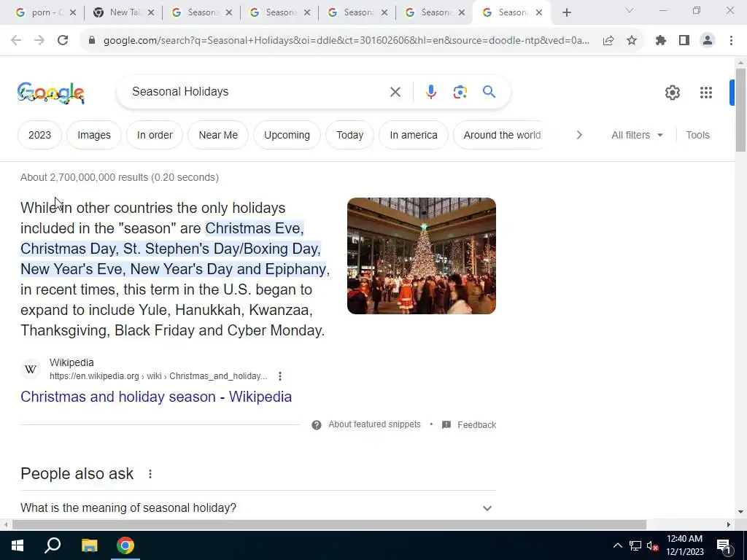Open Chrome tab search dropdown

pyautogui.click(x=629, y=10)
